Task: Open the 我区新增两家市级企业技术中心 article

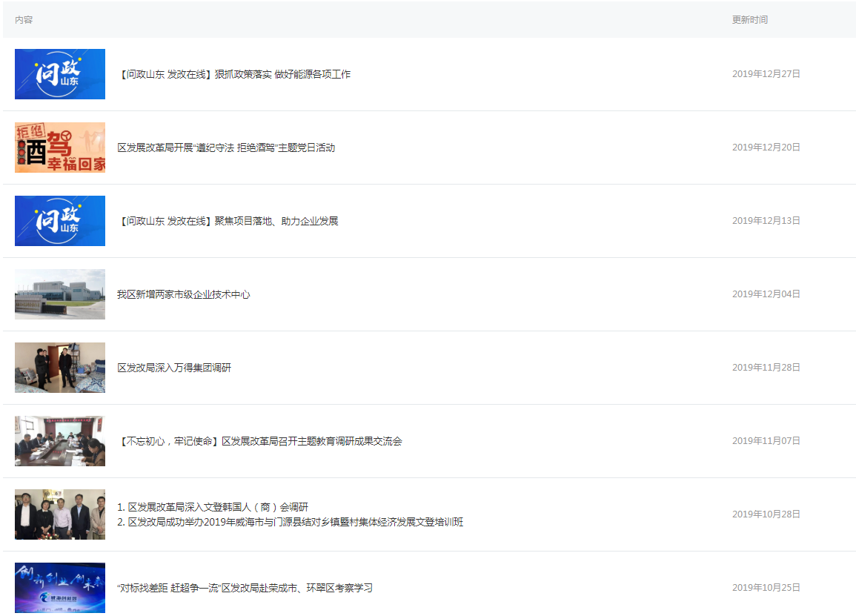Action: (183, 294)
